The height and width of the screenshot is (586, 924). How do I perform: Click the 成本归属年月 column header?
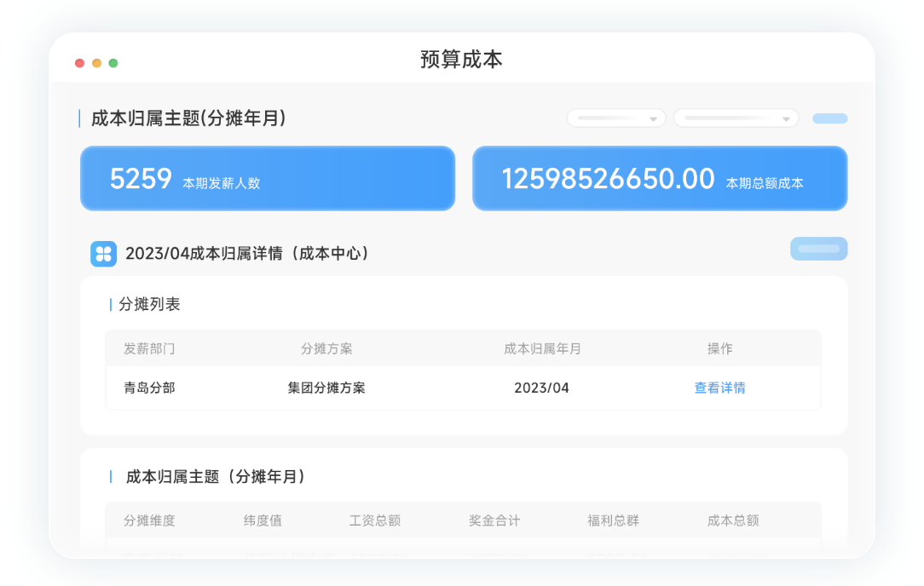pos(542,348)
